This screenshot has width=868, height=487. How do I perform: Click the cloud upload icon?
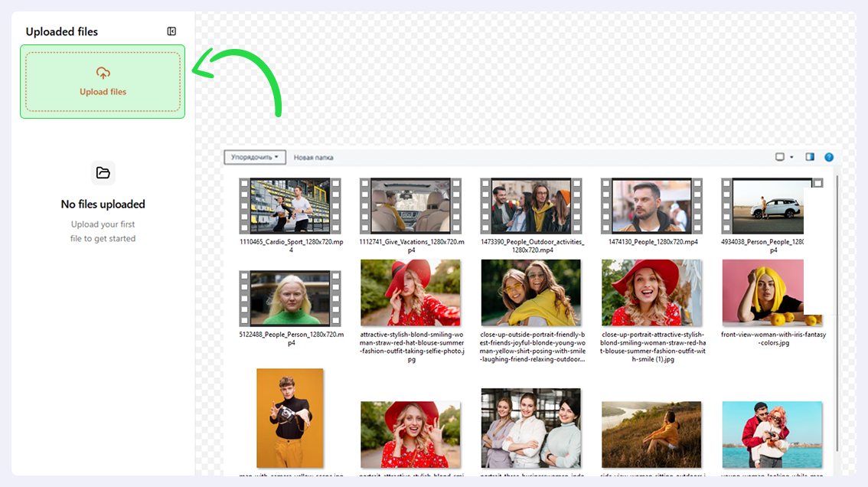(x=103, y=74)
